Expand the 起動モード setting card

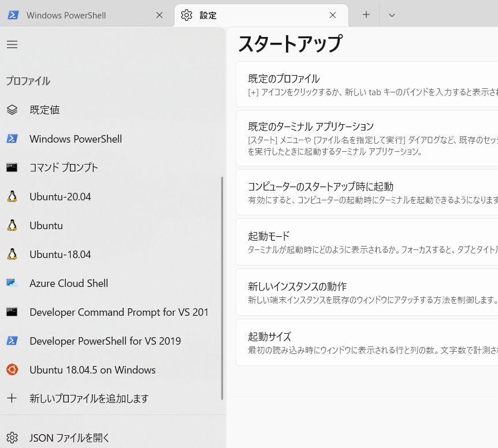tap(367, 242)
